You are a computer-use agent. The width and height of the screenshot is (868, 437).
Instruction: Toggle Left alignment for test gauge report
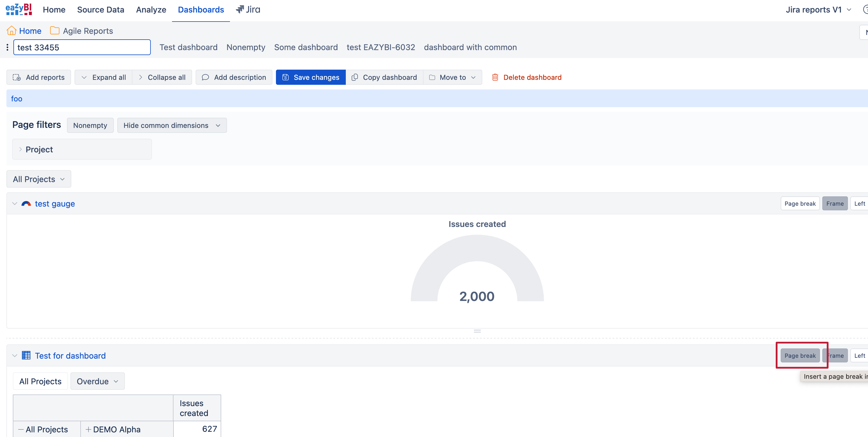coord(859,203)
